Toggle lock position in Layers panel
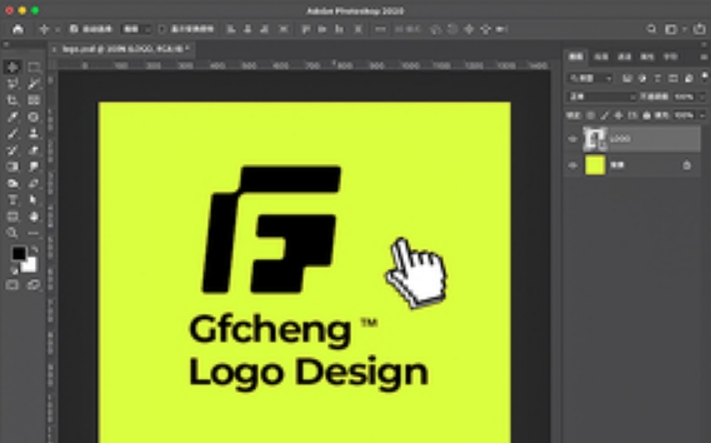 618,116
